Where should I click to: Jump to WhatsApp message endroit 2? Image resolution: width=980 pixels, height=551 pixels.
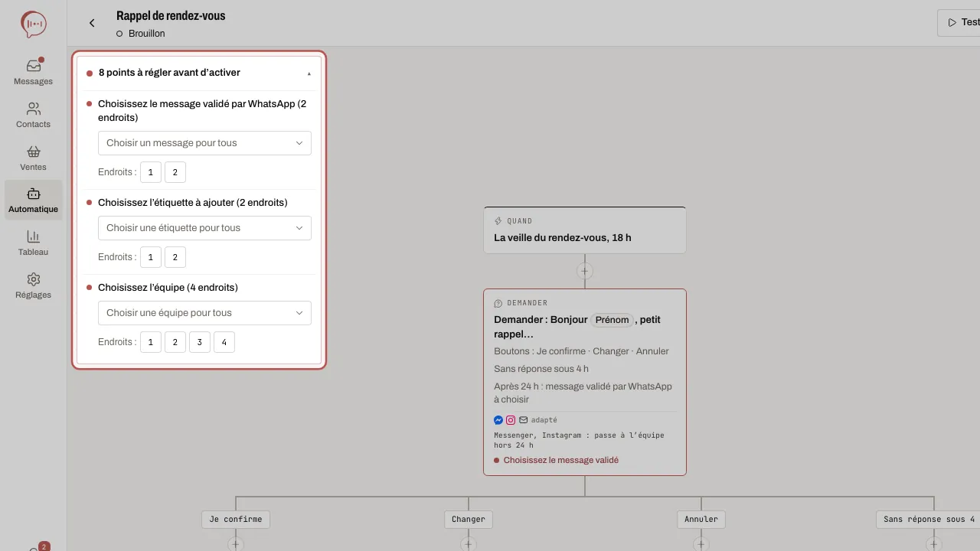[x=175, y=172]
